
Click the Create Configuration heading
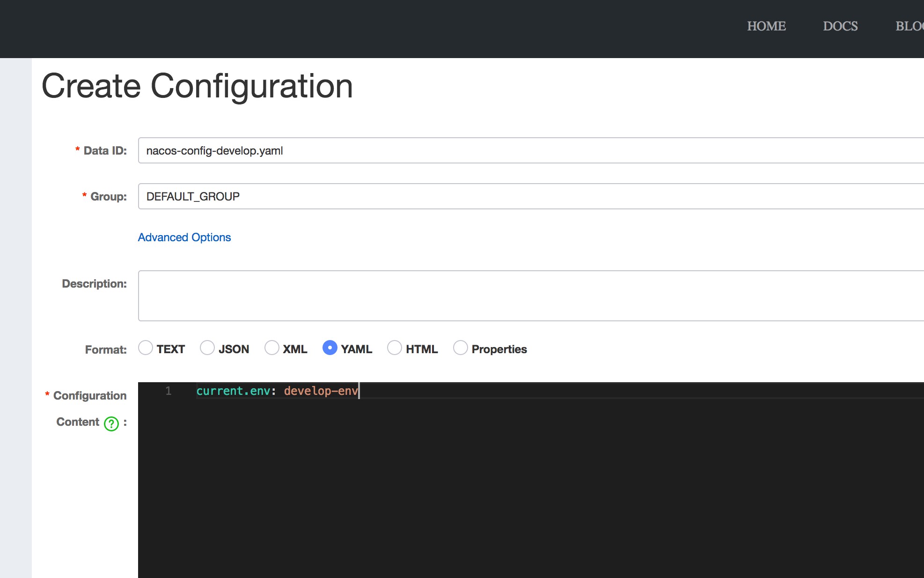pyautogui.click(x=197, y=87)
